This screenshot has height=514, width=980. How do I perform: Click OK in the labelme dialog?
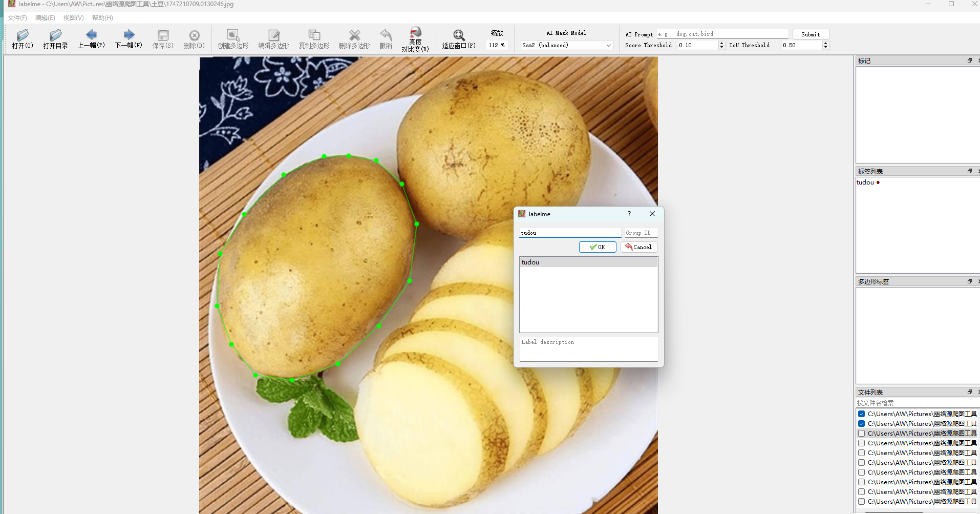pyautogui.click(x=598, y=247)
